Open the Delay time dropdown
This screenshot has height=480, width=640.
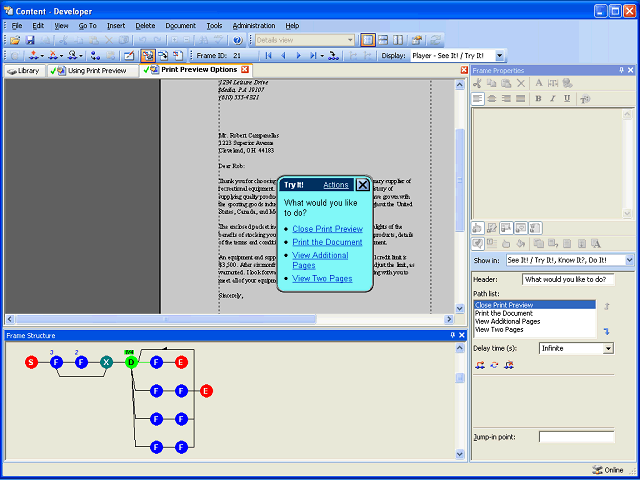point(608,348)
